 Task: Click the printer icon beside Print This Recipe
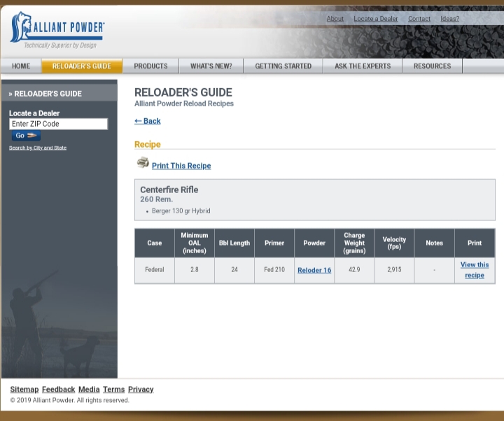(x=143, y=163)
